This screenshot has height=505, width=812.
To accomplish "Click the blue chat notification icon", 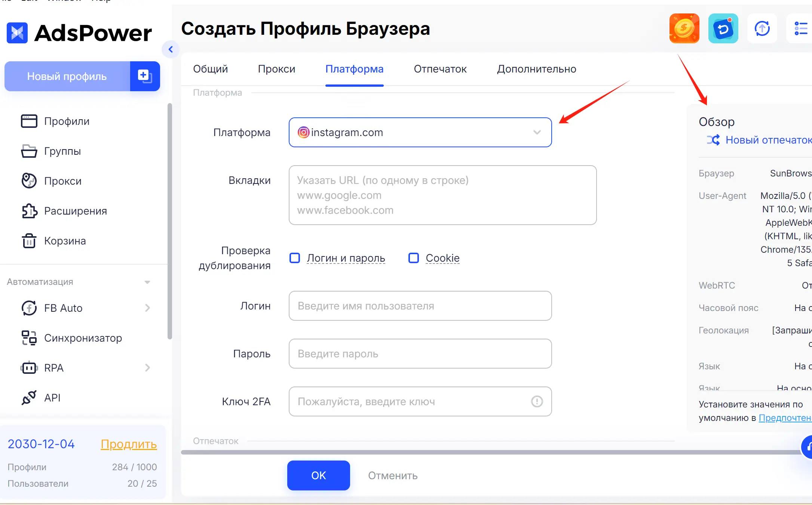I will [723, 28].
